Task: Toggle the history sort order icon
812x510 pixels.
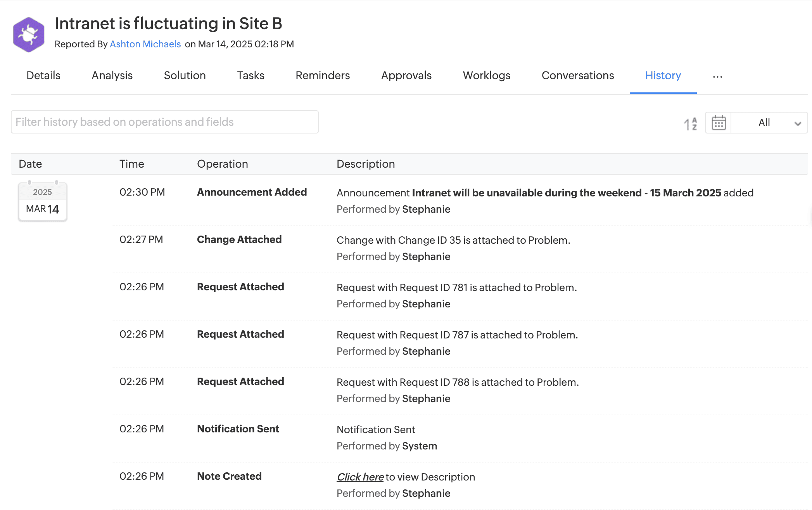Action: click(x=690, y=123)
